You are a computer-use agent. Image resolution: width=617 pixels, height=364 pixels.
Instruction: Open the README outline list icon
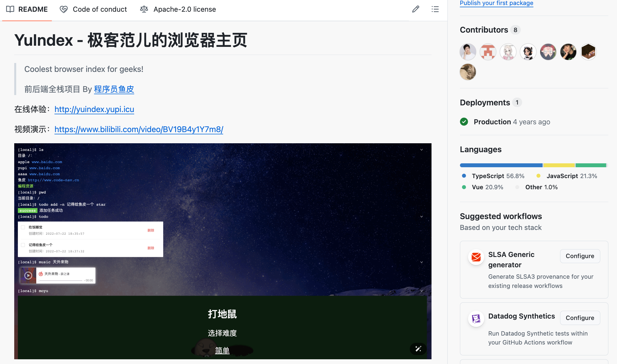(x=435, y=9)
